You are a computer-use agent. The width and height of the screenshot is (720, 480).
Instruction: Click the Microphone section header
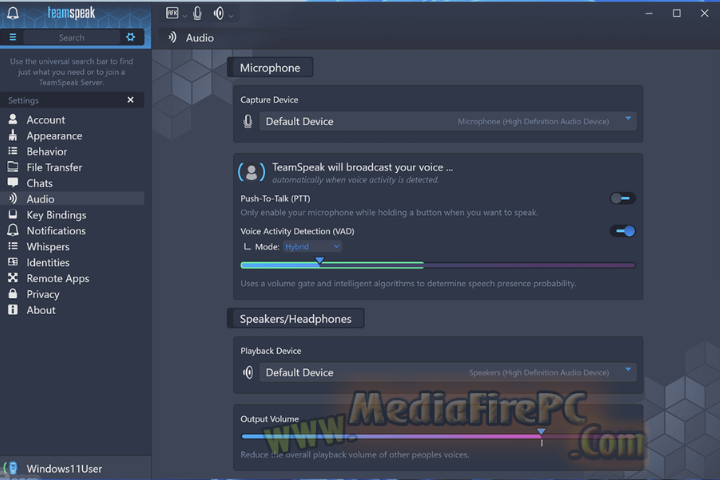click(x=270, y=68)
